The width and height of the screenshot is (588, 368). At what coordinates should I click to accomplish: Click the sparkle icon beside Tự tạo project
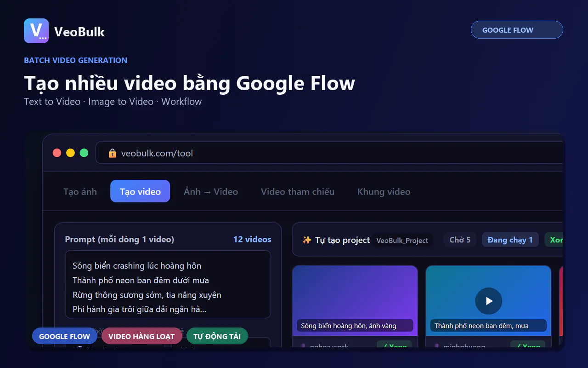point(307,240)
